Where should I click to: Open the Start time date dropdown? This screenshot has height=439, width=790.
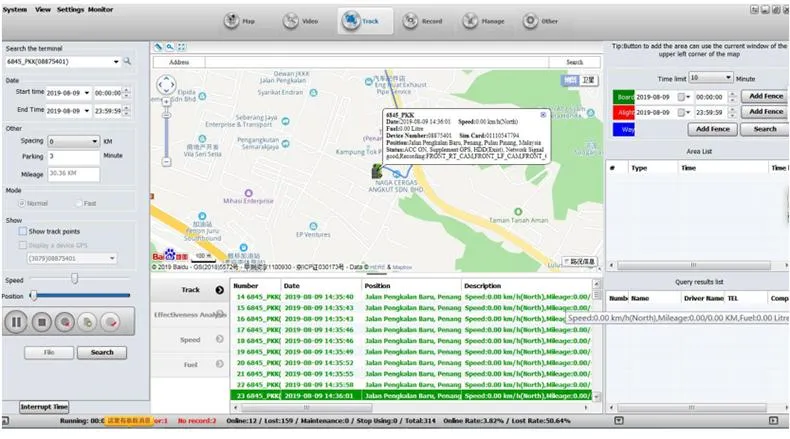pos(87,92)
